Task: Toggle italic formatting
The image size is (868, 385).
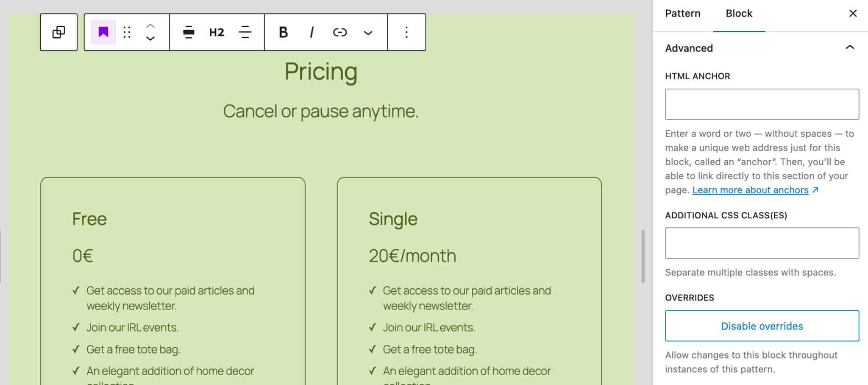Action: coord(312,32)
